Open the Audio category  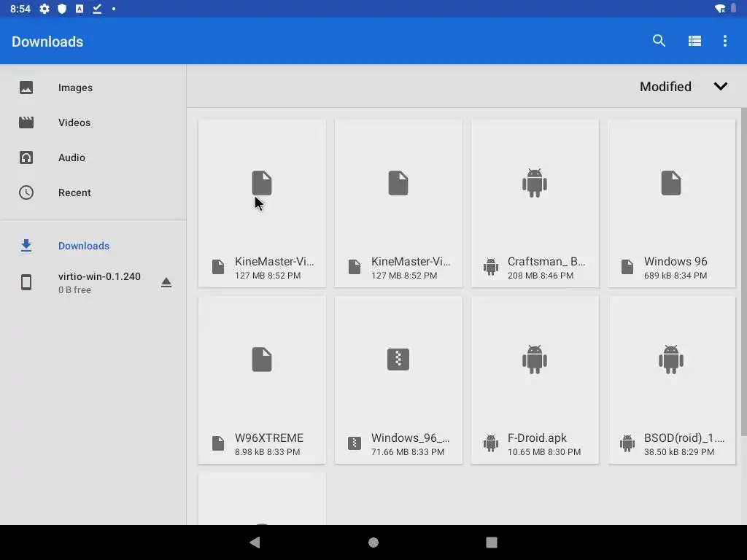coord(93,157)
